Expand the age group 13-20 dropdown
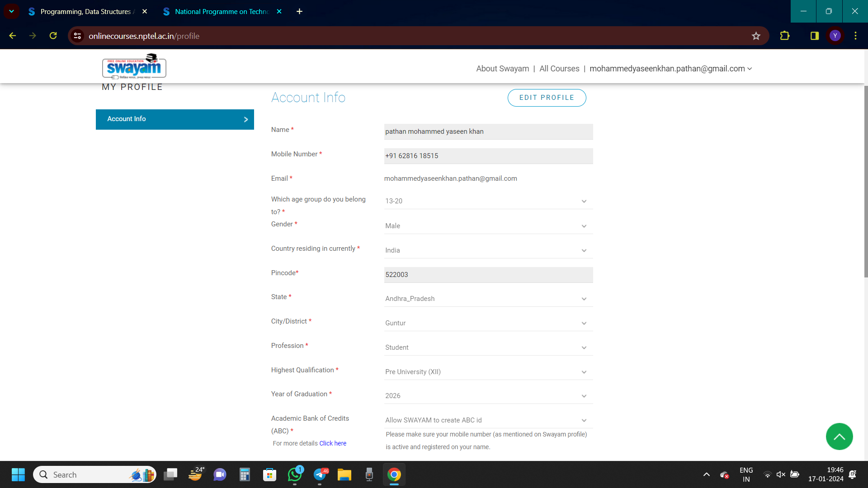The width and height of the screenshot is (868, 488). (488, 201)
